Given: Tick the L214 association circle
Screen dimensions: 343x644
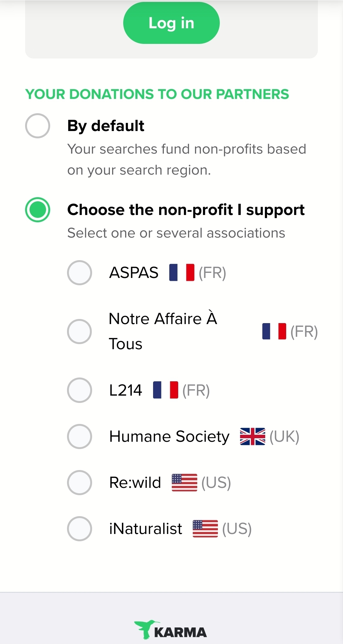Looking at the screenshot, I should [79, 390].
